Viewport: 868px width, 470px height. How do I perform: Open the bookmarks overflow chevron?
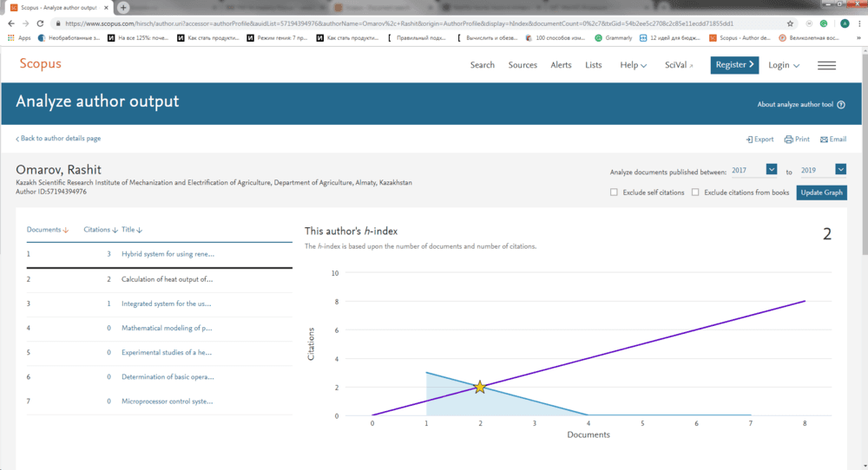coord(858,38)
